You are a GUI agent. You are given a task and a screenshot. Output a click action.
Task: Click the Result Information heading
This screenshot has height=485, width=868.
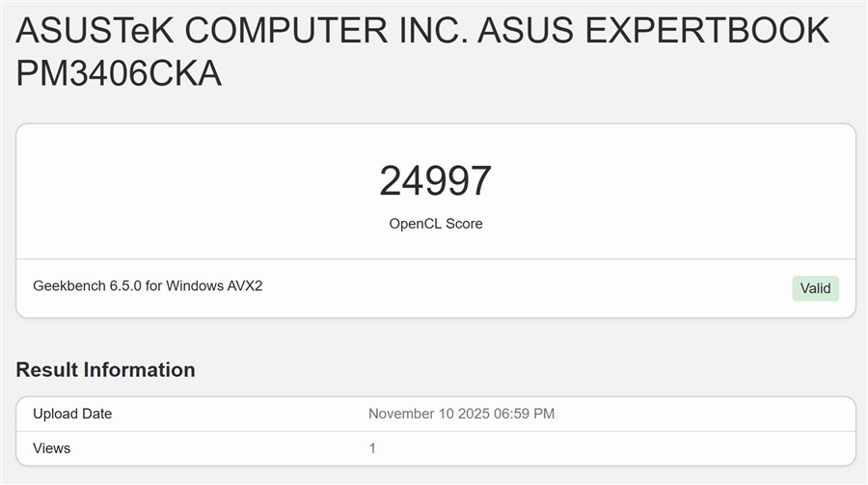tap(105, 369)
